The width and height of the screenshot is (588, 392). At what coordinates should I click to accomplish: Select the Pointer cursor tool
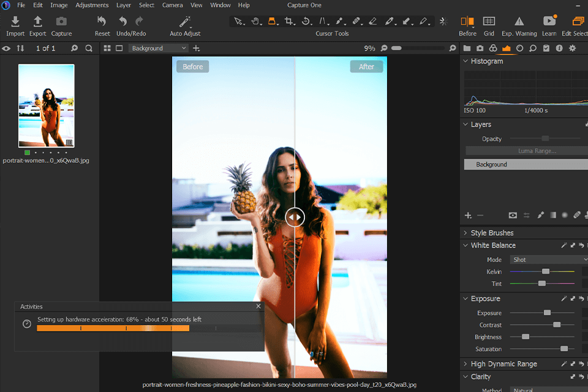coord(238,21)
